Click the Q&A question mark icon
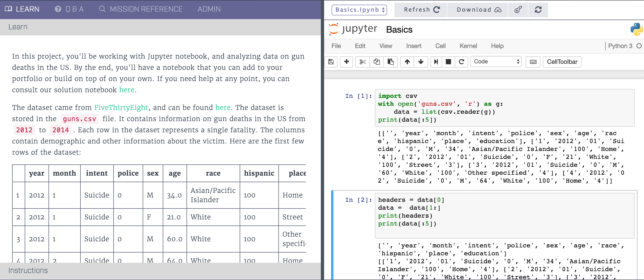644x280 pixels. click(x=58, y=9)
